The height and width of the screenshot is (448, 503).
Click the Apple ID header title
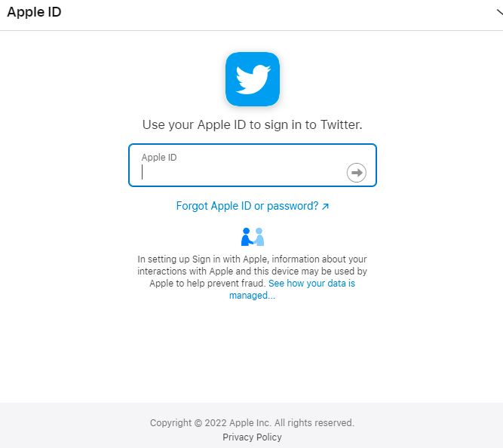coord(34,12)
